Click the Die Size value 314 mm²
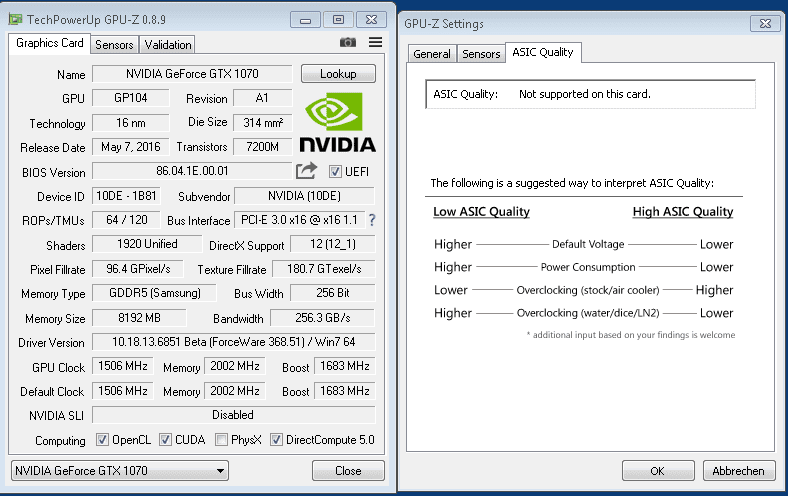This screenshot has width=788, height=496. pyautogui.click(x=262, y=123)
